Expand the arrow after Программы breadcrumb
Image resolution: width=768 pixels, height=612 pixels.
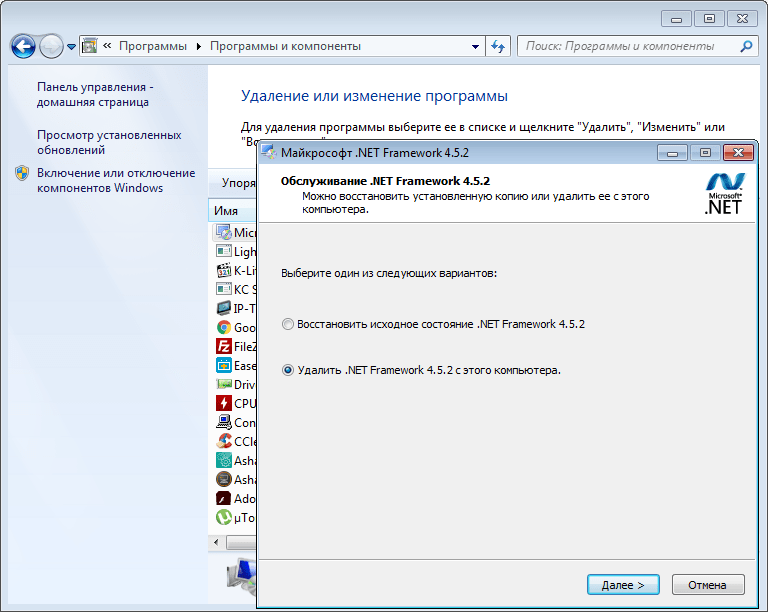coord(198,47)
